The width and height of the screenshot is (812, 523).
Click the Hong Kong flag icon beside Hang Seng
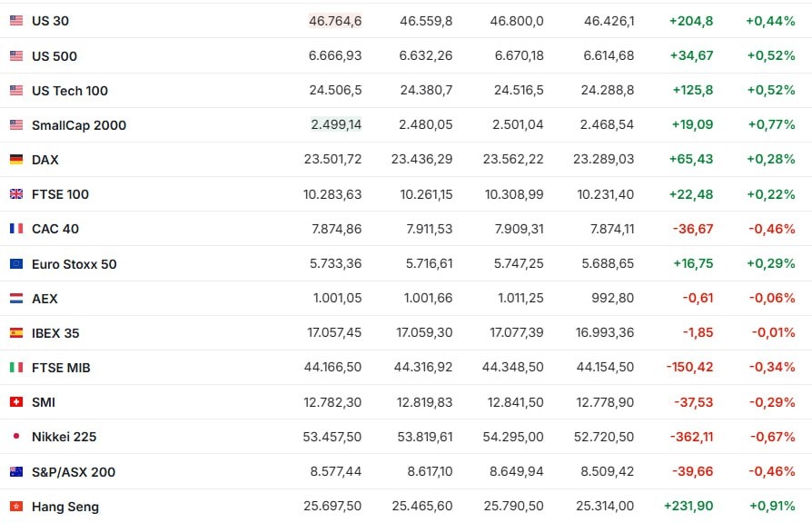(16, 507)
